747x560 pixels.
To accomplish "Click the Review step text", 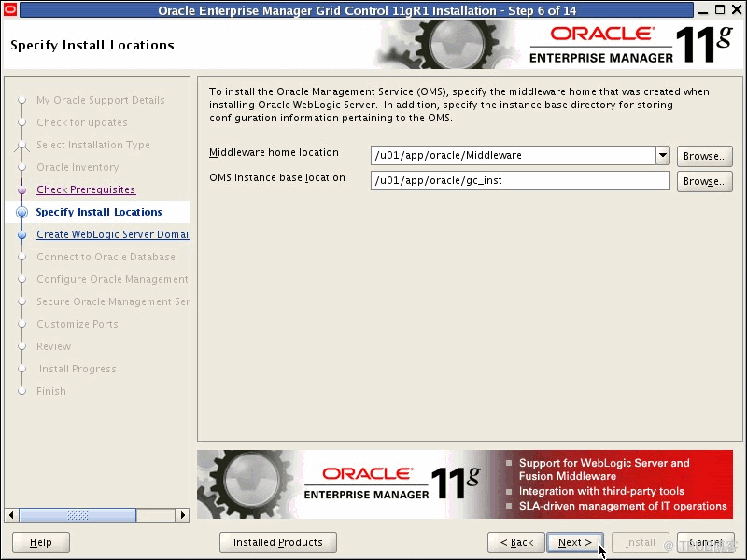I will pos(54,346).
